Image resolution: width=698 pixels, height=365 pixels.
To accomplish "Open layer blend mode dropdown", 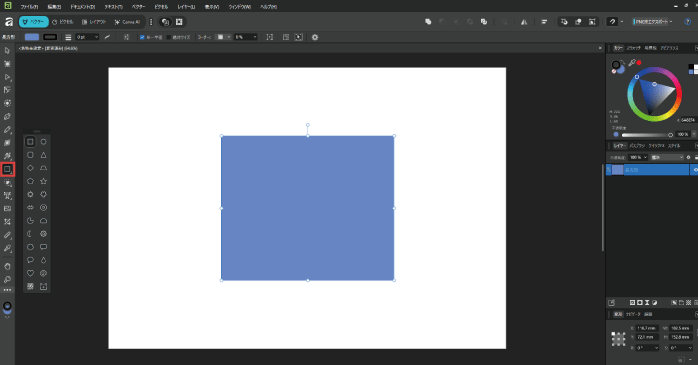I will pyautogui.click(x=666, y=157).
